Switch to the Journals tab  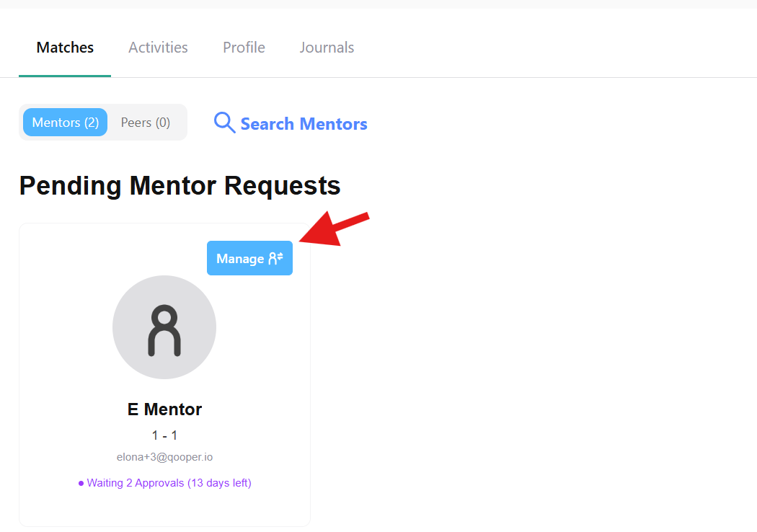(327, 48)
